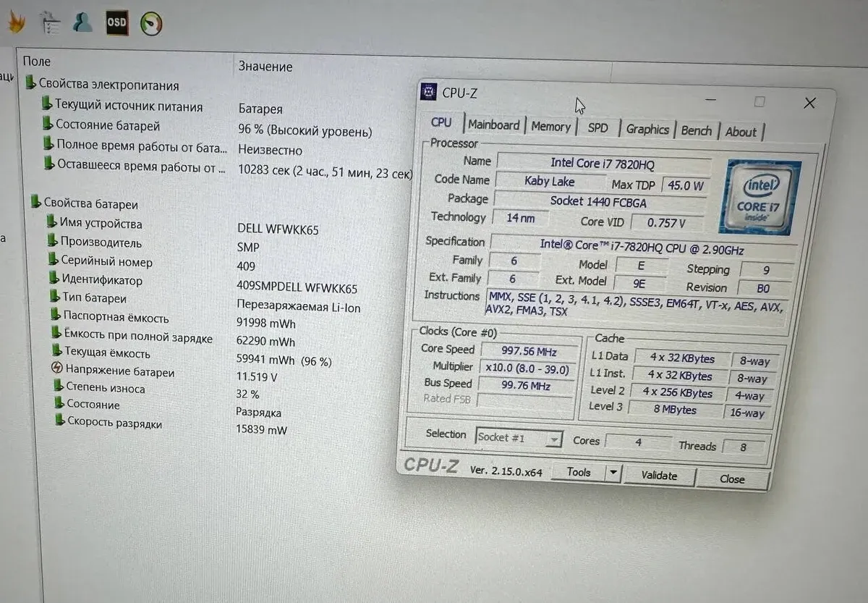Show the About tab
The height and width of the screenshot is (603, 868).
click(741, 132)
